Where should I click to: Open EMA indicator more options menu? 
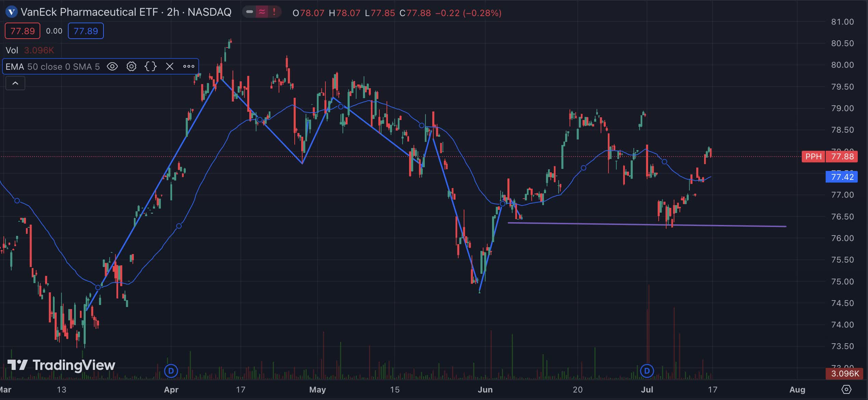pyautogui.click(x=189, y=66)
